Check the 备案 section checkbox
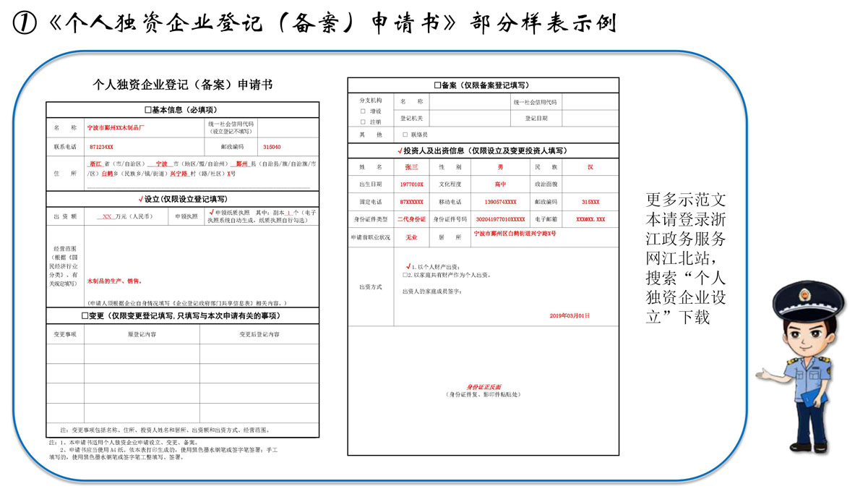The height and width of the screenshot is (489, 868). (x=437, y=85)
